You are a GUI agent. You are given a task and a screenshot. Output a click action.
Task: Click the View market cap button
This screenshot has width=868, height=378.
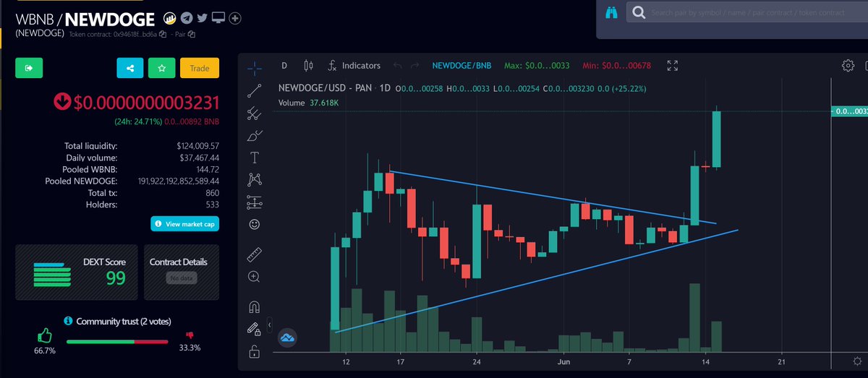[184, 224]
